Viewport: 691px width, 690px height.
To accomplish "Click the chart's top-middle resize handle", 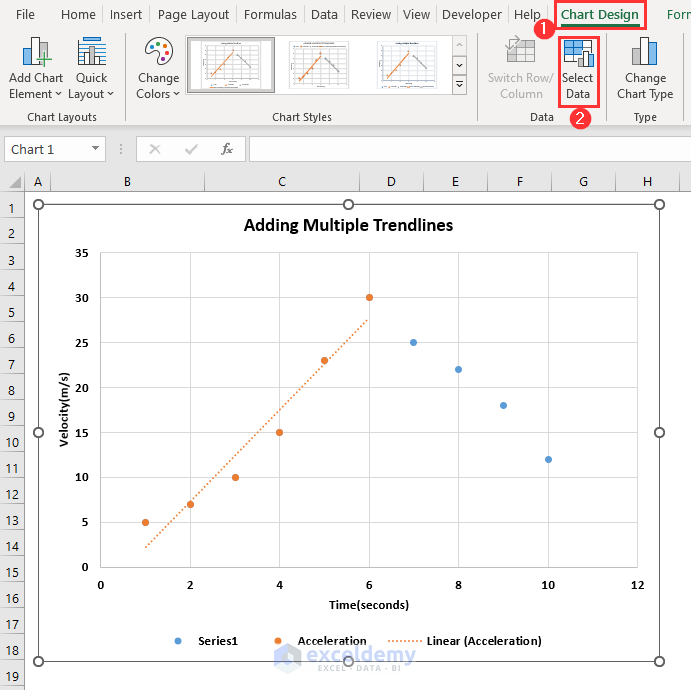I will pos(348,204).
